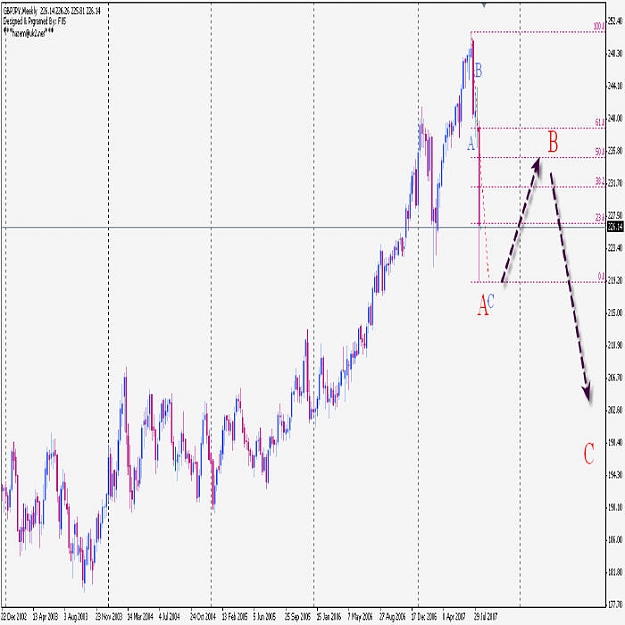The height and width of the screenshot is (625, 625).
Task: Click the 240.00 price axis label
Action: tap(615, 118)
